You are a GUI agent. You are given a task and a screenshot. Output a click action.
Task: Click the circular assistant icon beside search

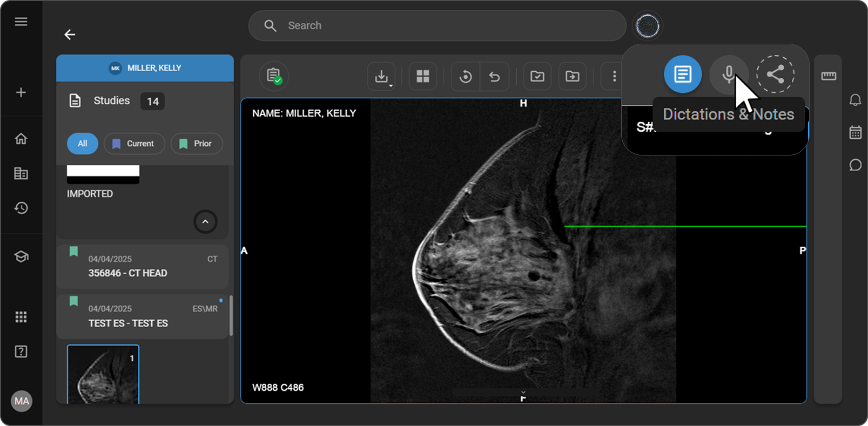click(x=648, y=25)
